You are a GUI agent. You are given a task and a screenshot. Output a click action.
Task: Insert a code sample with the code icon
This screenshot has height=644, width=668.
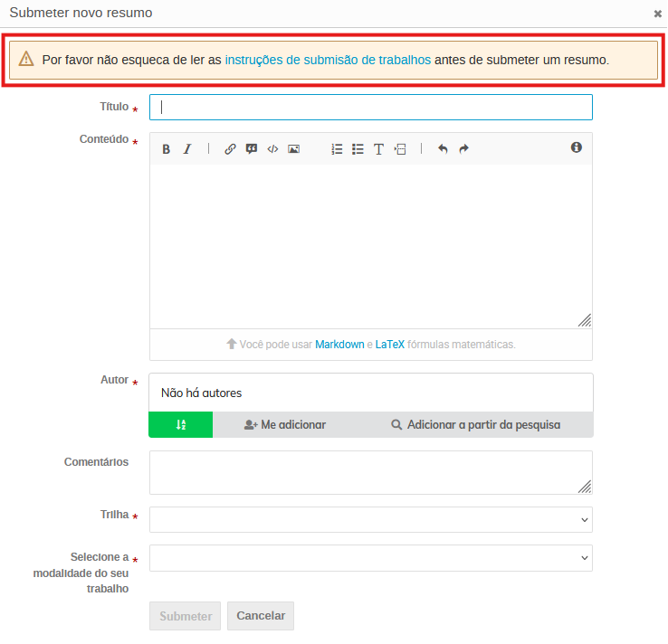coord(272,149)
